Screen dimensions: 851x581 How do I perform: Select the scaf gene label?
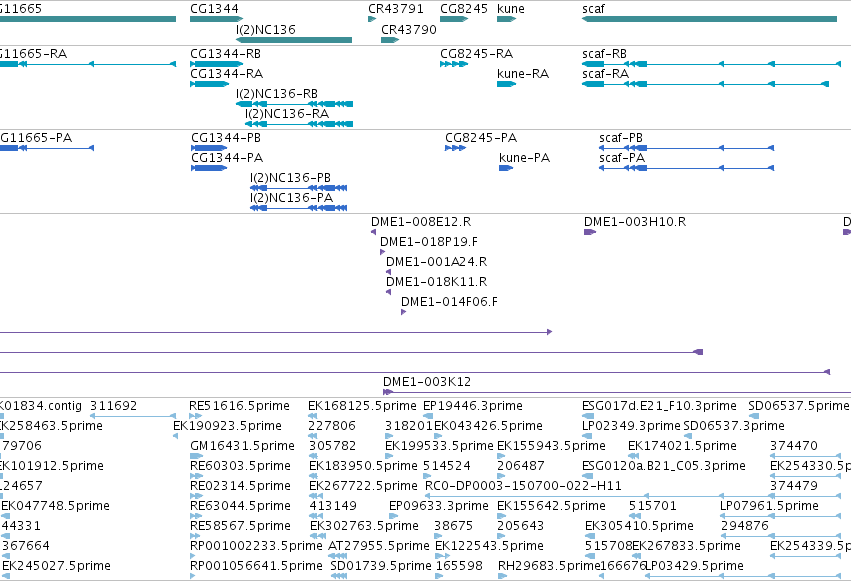[593, 9]
